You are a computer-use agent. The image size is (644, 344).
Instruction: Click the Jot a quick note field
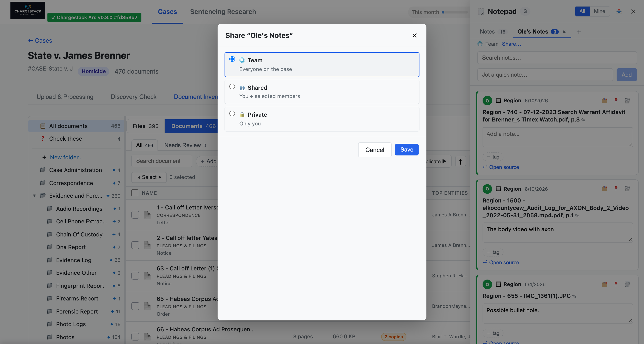[x=545, y=75]
